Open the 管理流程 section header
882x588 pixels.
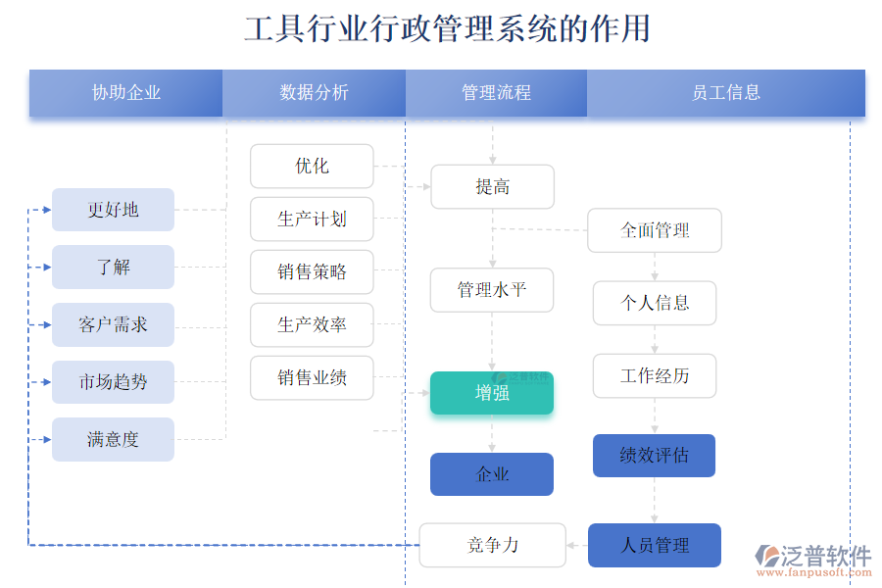click(495, 93)
